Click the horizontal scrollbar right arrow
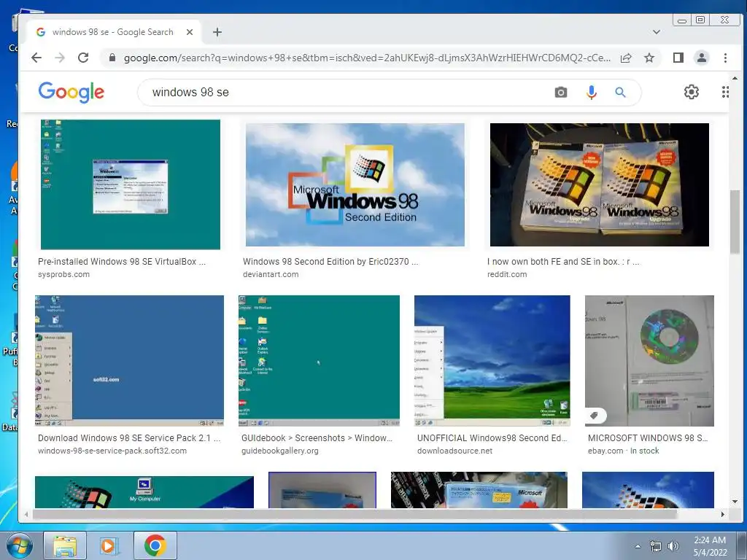This screenshot has width=747, height=560. point(723,514)
